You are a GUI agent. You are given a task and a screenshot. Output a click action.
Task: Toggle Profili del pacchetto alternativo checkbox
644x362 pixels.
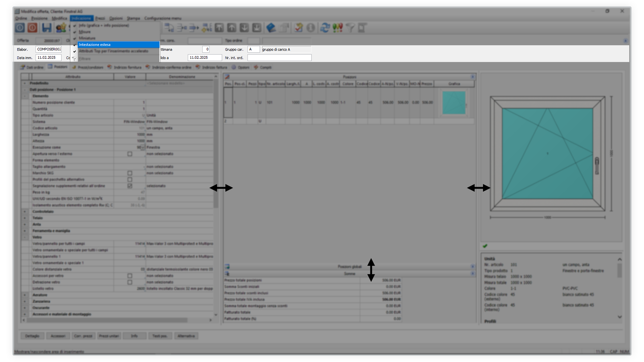click(x=130, y=179)
